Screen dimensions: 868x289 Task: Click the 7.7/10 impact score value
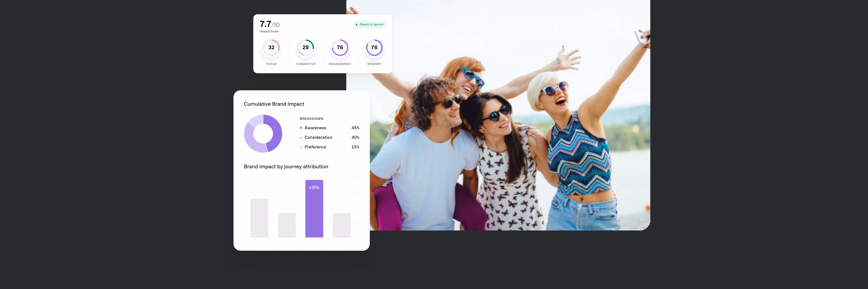270,24
